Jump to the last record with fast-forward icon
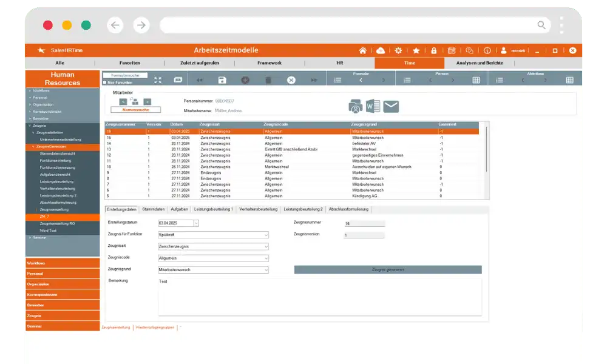Image resolution: width=607 pixels, height=364 pixels. 314,80
